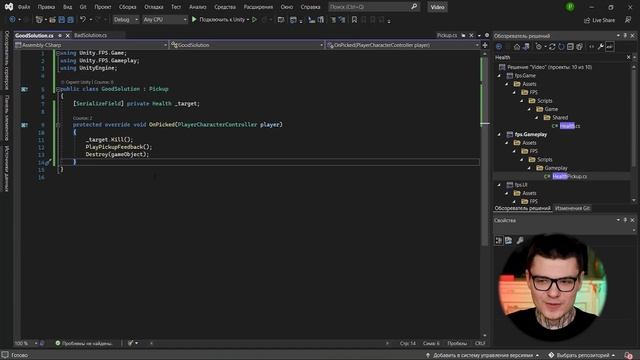Click the Undo toolbar icon
Screen dimensions: 640x360
[x=83, y=20]
